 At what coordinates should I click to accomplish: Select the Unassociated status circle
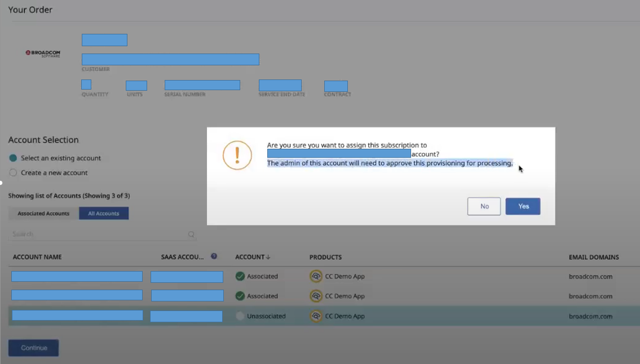(240, 316)
